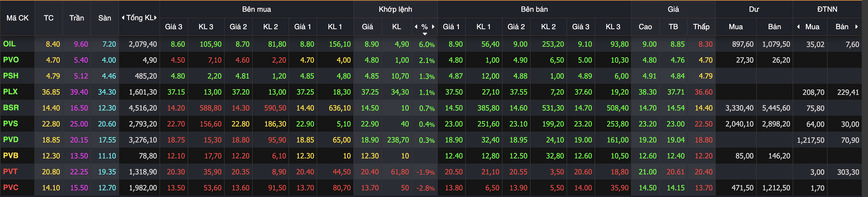Viewport: 868px width, 197px height.
Task: Click left arrow next to % column
Action: click(416, 27)
